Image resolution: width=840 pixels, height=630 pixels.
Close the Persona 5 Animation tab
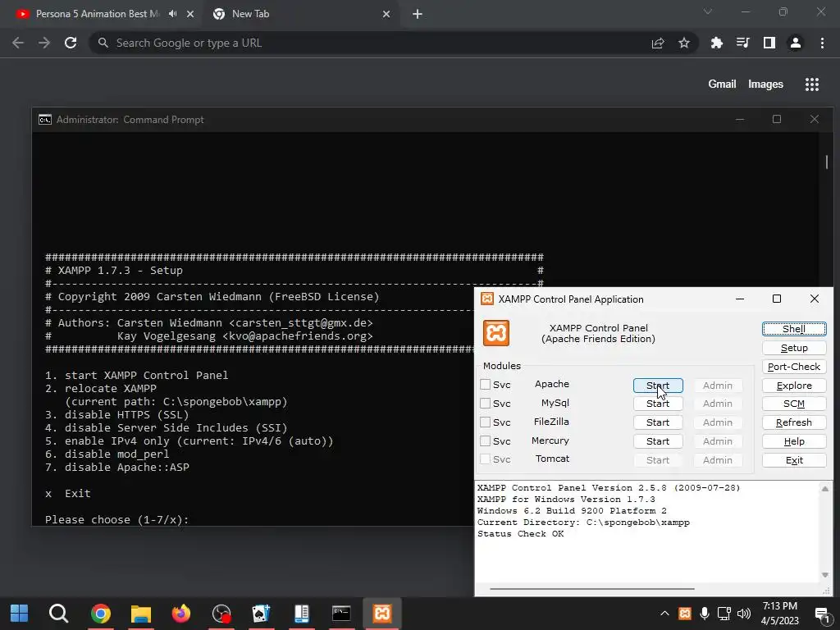(190, 14)
